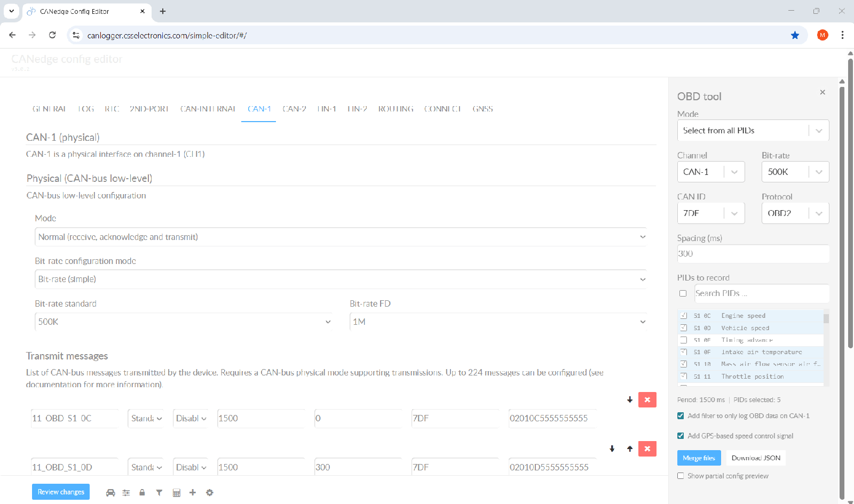Move 11_OBD_S1_0D message up
Image resolution: width=854 pixels, height=504 pixels.
pyautogui.click(x=630, y=449)
